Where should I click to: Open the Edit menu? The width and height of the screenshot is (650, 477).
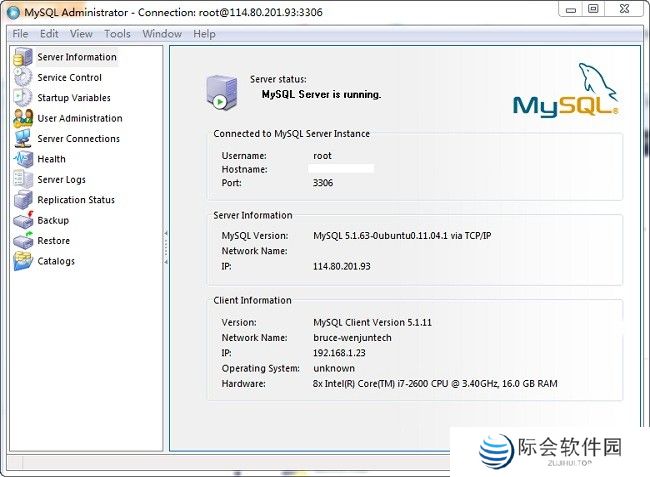(x=49, y=34)
